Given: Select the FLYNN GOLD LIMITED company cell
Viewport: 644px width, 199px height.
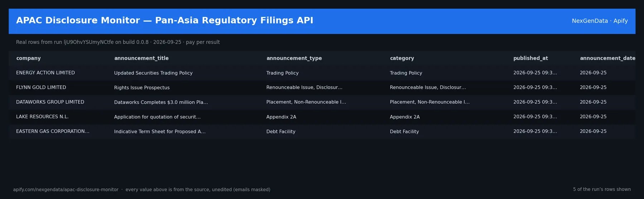Looking at the screenshot, I should point(41,87).
